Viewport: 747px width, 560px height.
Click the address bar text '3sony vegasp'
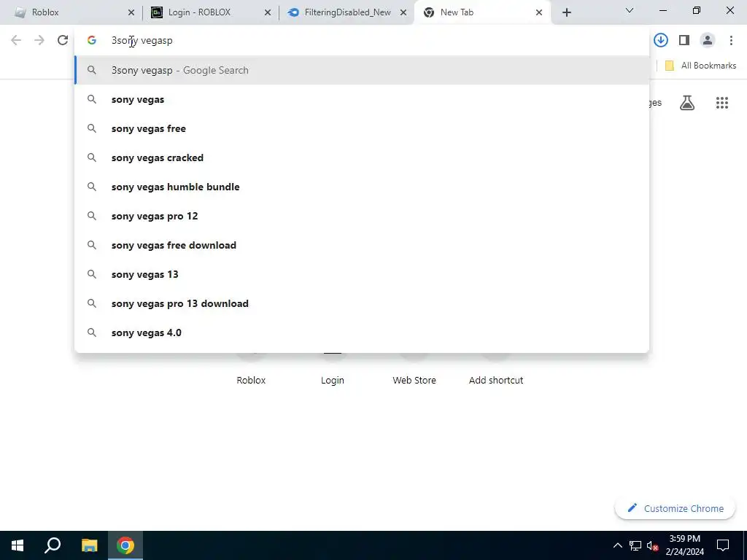click(142, 41)
